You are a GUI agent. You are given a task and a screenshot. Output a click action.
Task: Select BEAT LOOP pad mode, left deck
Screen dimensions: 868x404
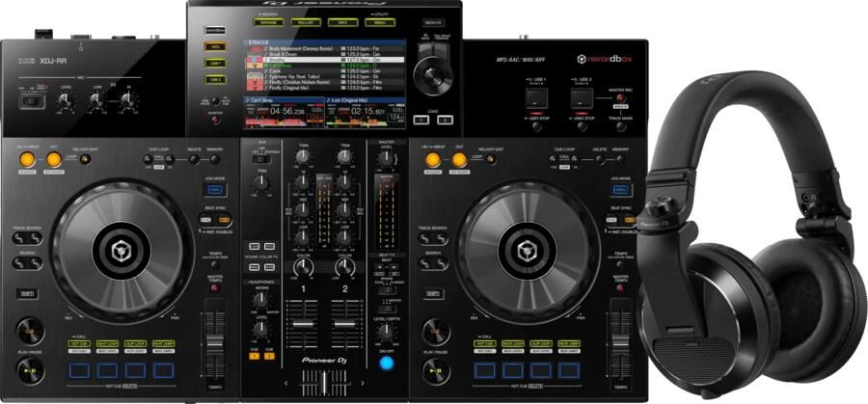pyautogui.click(x=107, y=343)
